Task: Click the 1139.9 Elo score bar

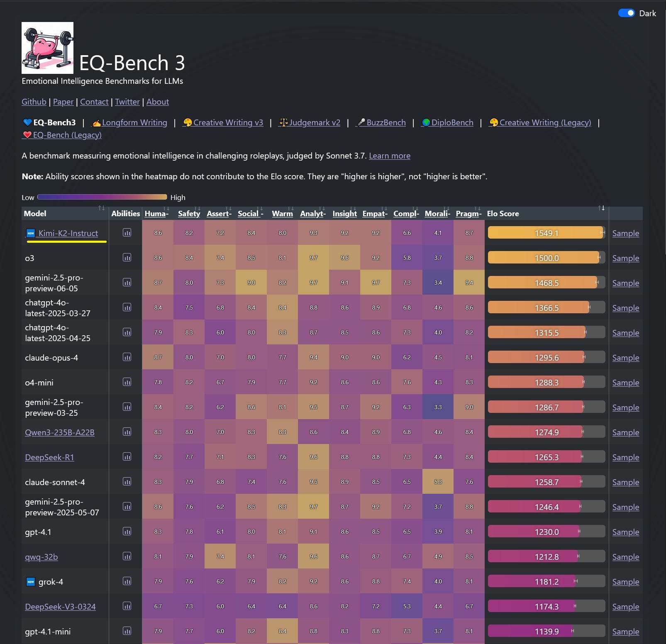Action: (x=546, y=631)
